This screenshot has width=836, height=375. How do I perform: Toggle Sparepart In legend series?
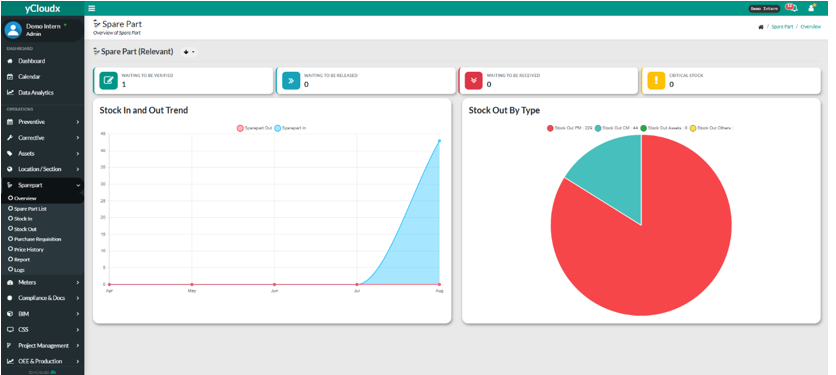point(290,128)
